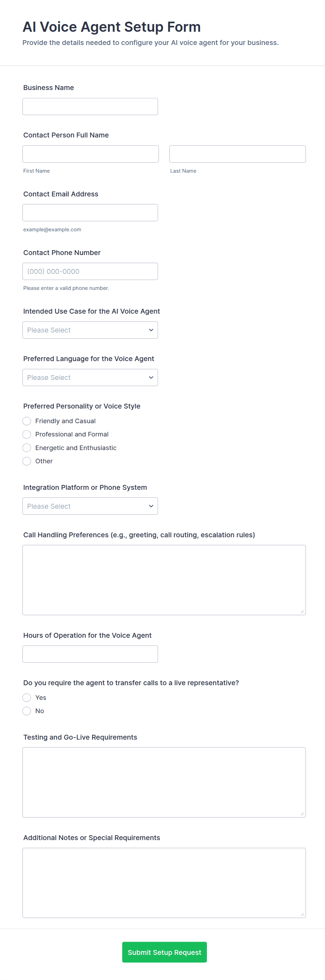Select the Other voice style option

[x=27, y=461]
